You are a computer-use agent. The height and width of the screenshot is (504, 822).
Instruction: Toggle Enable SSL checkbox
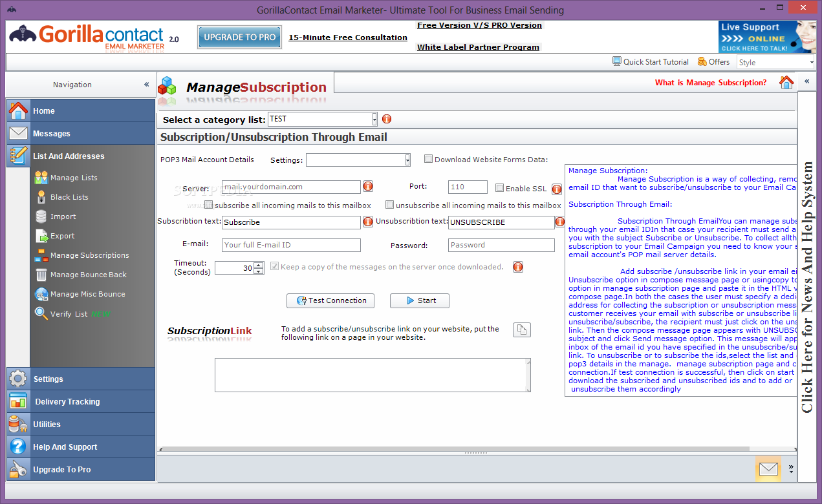click(499, 188)
